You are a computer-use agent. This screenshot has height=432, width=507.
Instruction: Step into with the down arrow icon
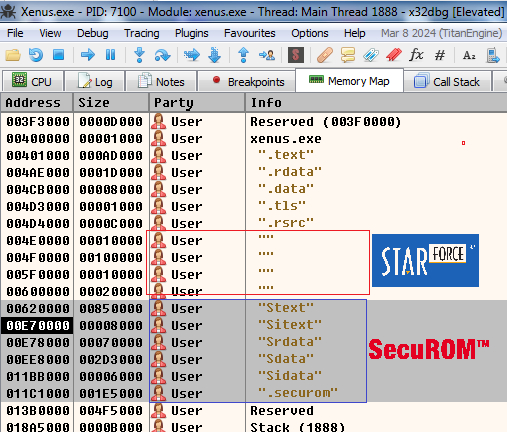[x=139, y=55]
